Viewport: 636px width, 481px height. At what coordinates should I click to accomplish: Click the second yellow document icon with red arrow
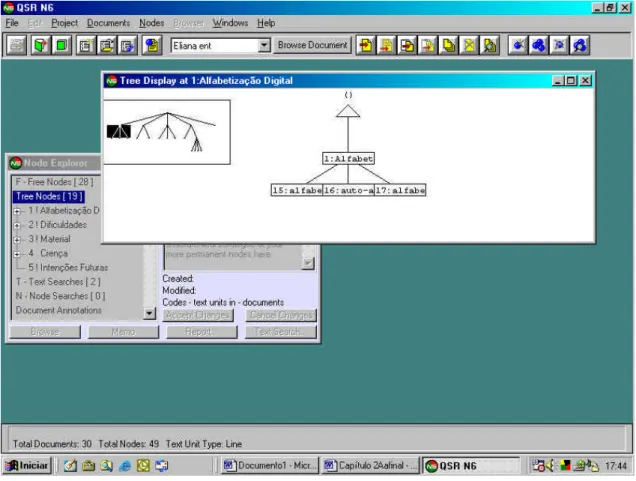387,45
